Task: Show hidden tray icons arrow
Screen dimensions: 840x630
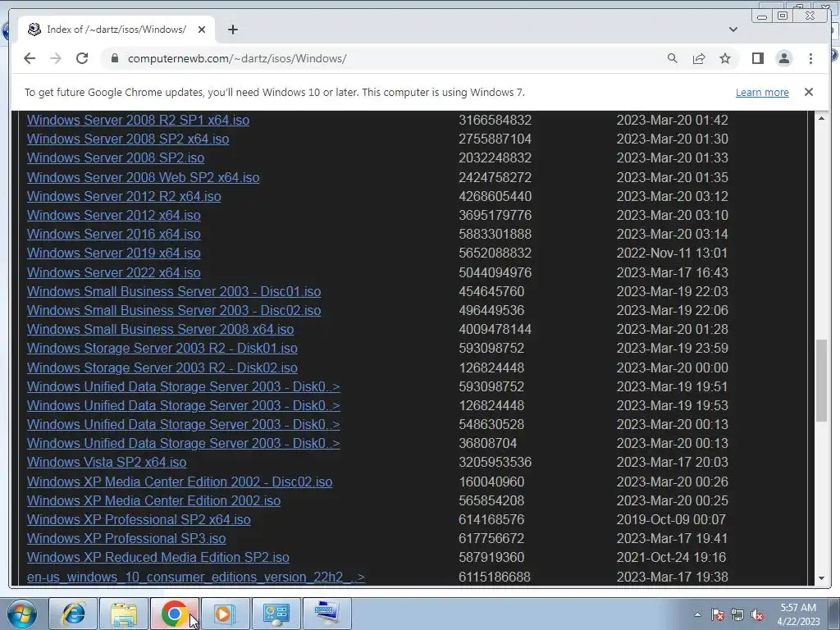Action: point(697,614)
